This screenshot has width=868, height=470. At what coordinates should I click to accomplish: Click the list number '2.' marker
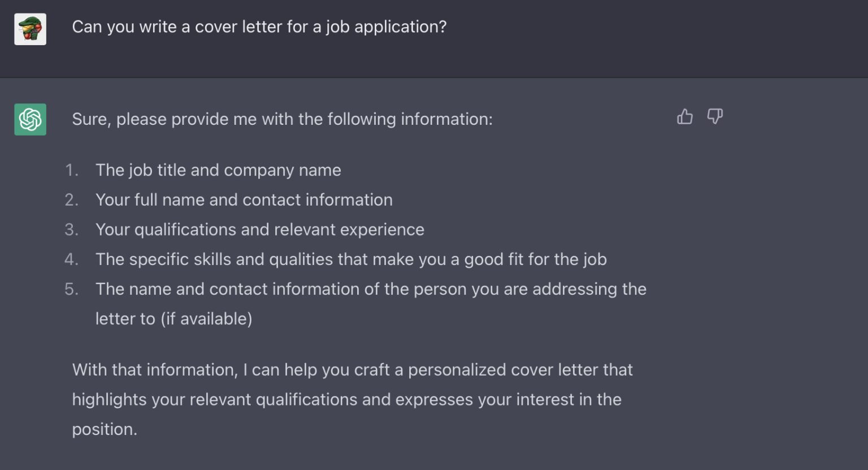pyautogui.click(x=71, y=200)
